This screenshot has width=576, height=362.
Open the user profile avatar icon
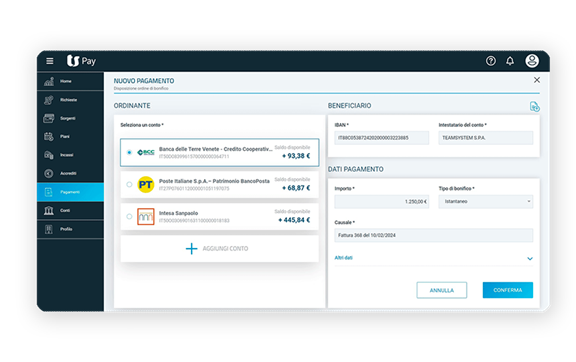tap(532, 61)
